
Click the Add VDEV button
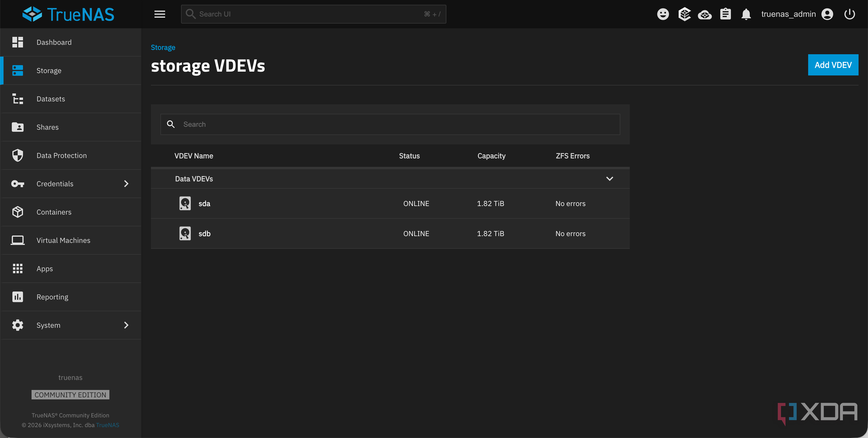(x=833, y=65)
